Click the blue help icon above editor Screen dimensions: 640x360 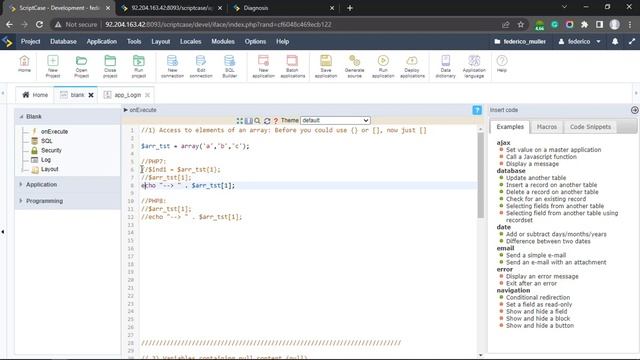pyautogui.click(x=477, y=110)
